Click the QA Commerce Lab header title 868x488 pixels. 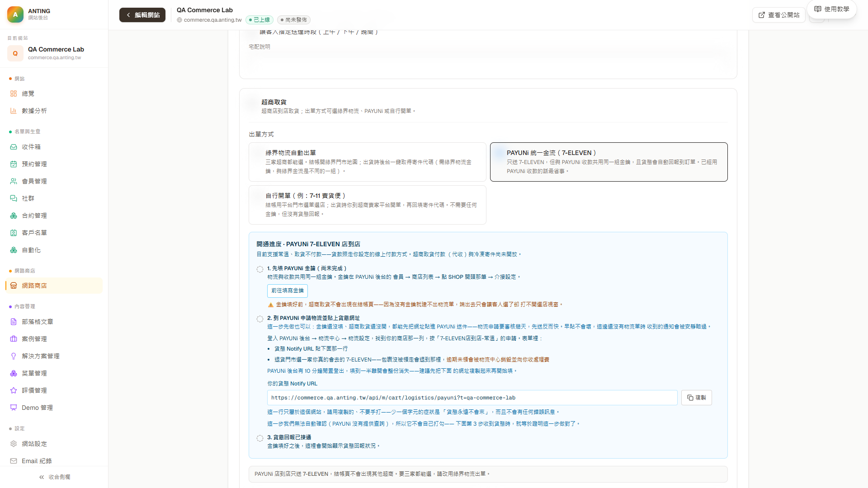[x=205, y=10]
